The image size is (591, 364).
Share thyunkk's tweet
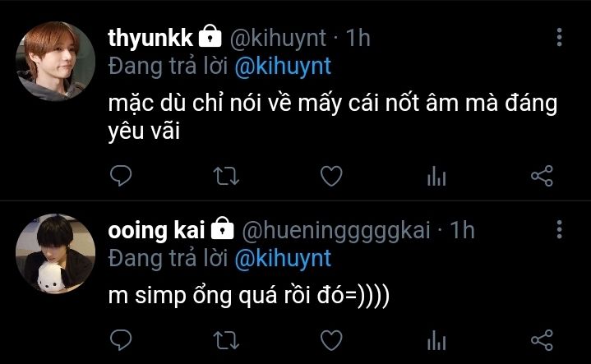pos(542,175)
